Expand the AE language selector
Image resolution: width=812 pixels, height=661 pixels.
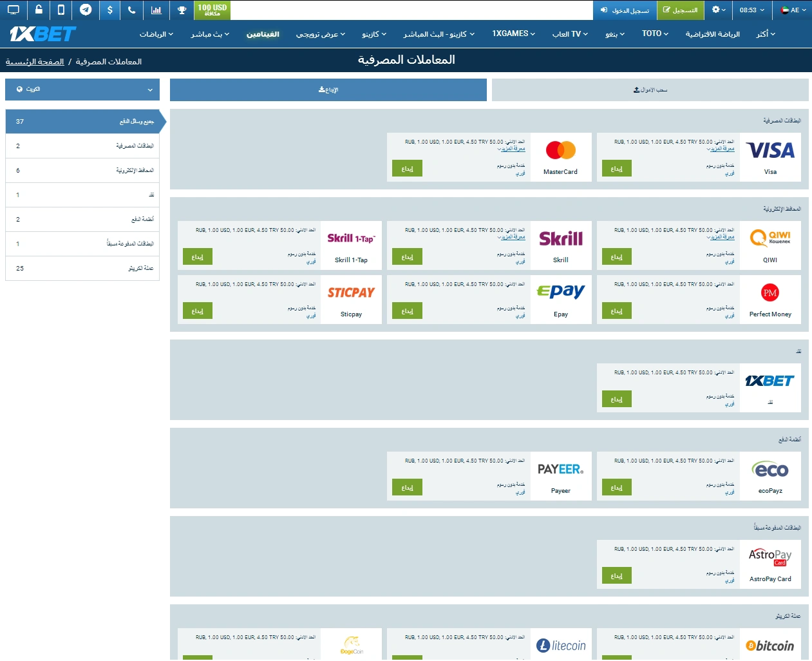point(793,10)
